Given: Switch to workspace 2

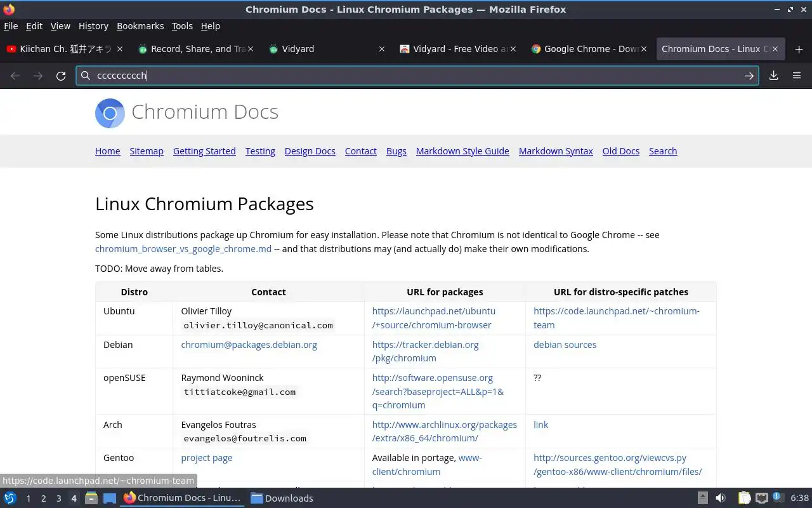Looking at the screenshot, I should [43, 498].
